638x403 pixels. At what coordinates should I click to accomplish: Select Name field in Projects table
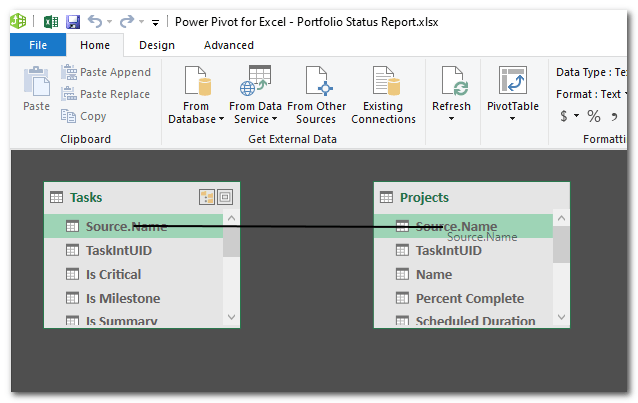click(x=463, y=274)
